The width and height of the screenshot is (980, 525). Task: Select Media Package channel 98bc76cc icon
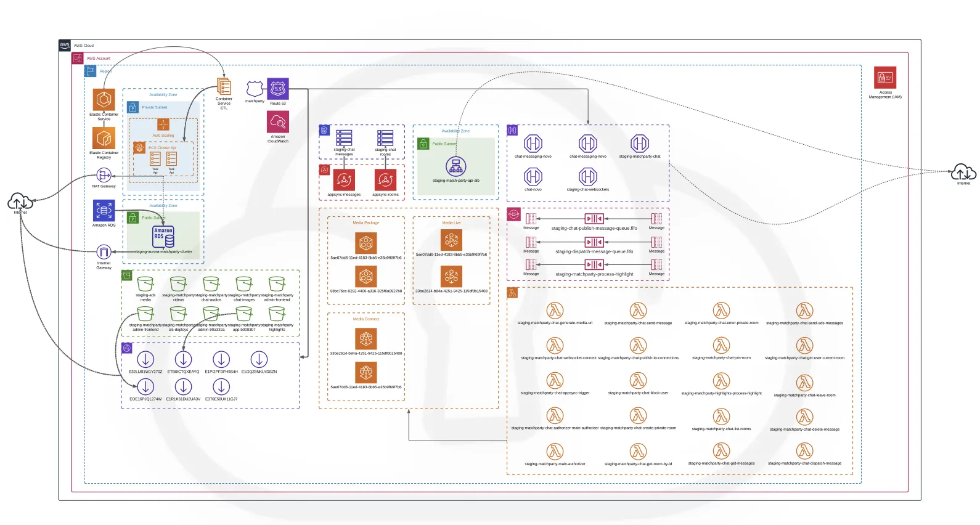(x=366, y=277)
